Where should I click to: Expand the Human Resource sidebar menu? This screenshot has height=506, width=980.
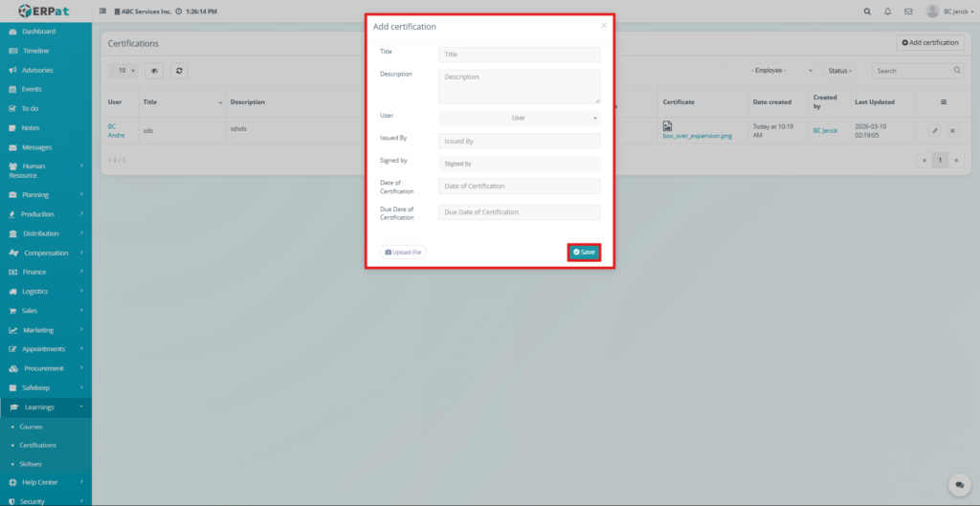coord(46,170)
